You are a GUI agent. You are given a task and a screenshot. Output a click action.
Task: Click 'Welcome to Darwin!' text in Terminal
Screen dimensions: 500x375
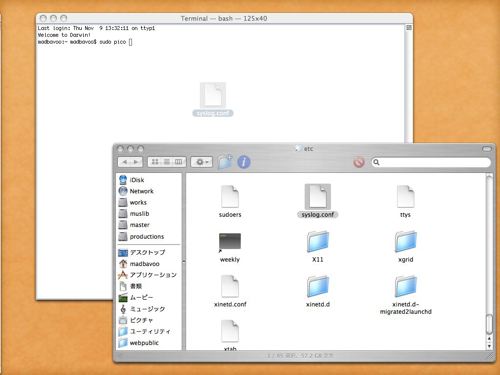click(64, 35)
